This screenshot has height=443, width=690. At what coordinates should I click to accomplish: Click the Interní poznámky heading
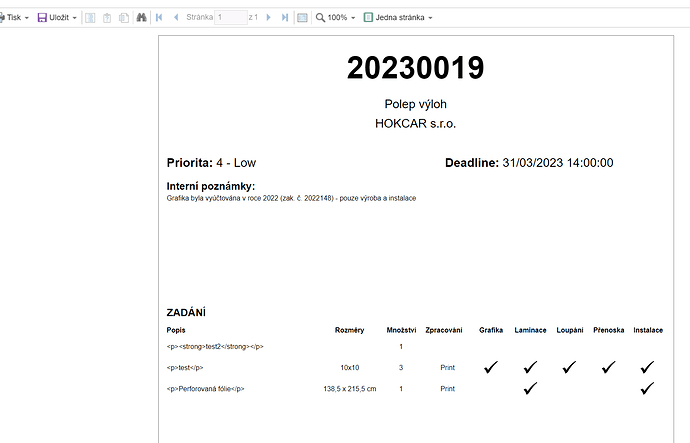[211, 186]
